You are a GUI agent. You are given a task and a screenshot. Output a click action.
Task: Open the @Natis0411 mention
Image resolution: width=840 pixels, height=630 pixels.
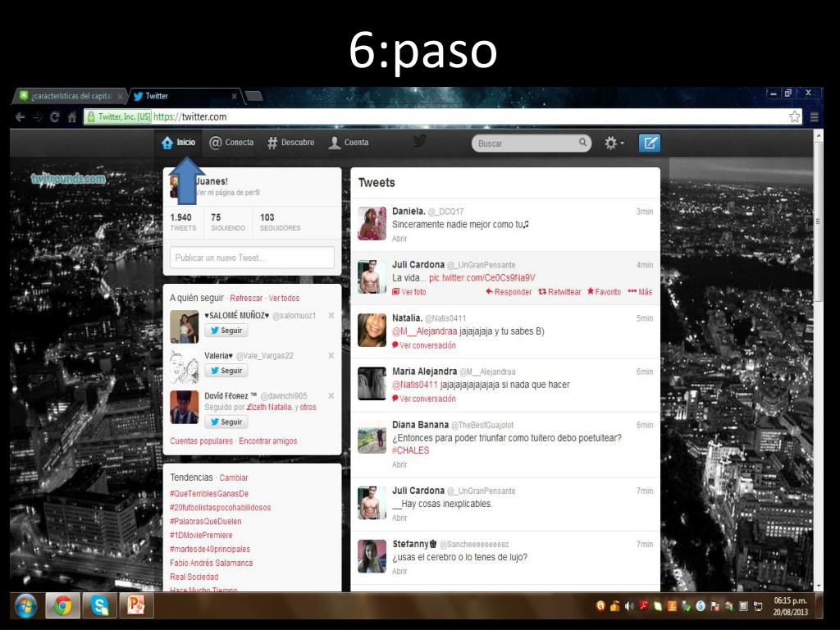[414, 385]
